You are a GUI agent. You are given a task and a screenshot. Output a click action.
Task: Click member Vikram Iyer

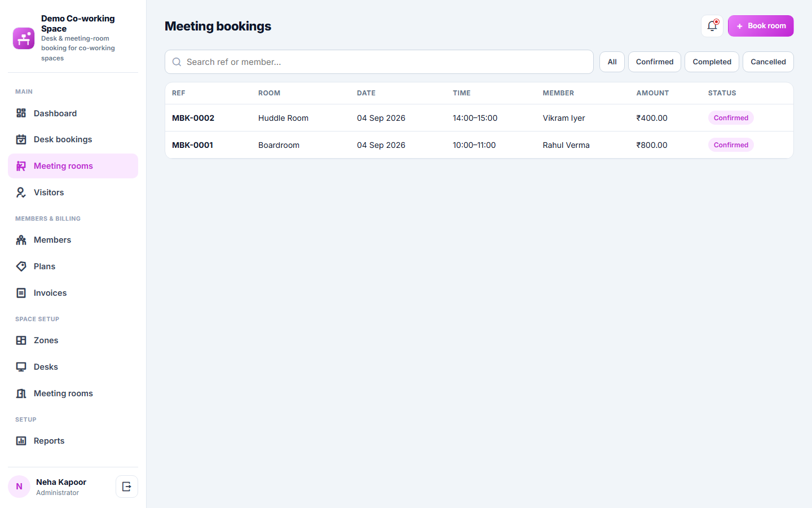(564, 118)
